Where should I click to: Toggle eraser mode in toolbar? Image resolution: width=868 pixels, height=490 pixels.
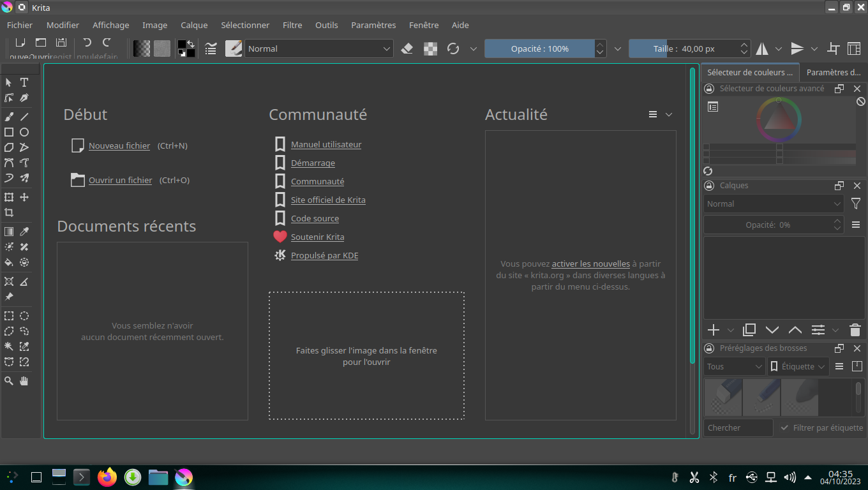[407, 48]
